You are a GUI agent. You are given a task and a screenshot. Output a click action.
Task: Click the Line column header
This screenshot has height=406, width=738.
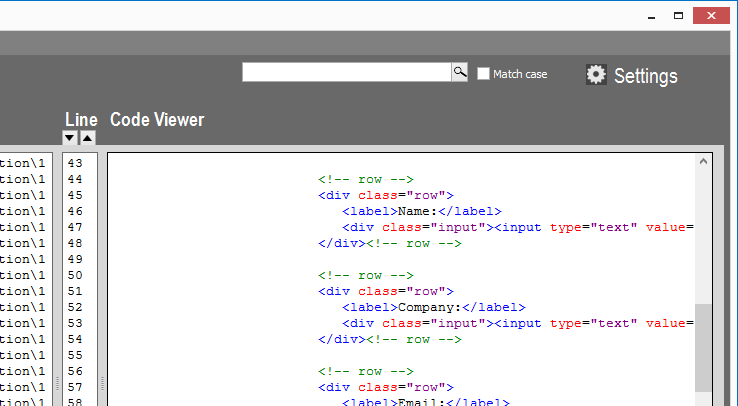point(81,120)
